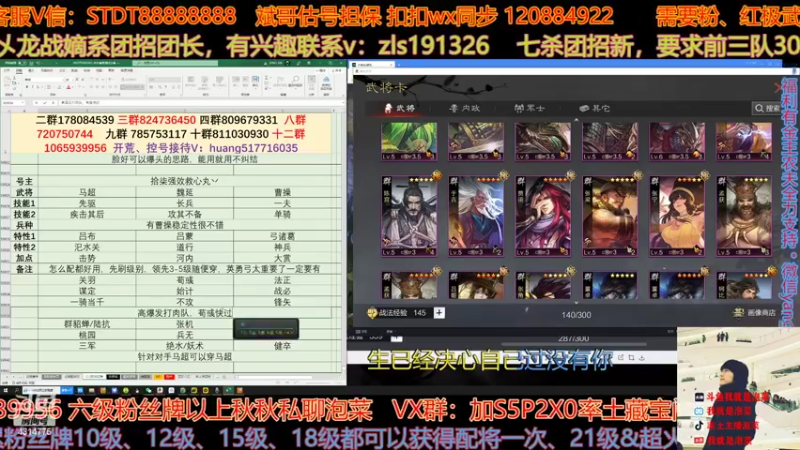Open the 画像商店 portrait shop
The height and width of the screenshot is (450, 800).
tap(756, 313)
